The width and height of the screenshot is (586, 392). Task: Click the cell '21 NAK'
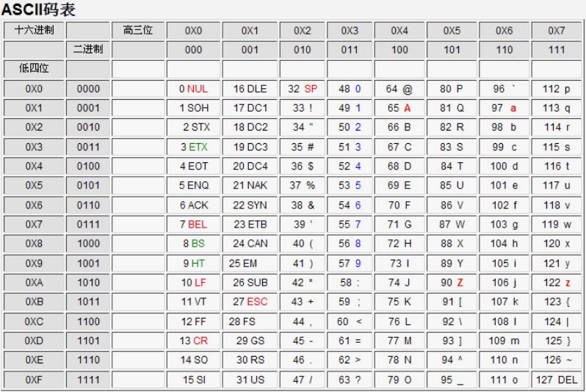pos(250,185)
